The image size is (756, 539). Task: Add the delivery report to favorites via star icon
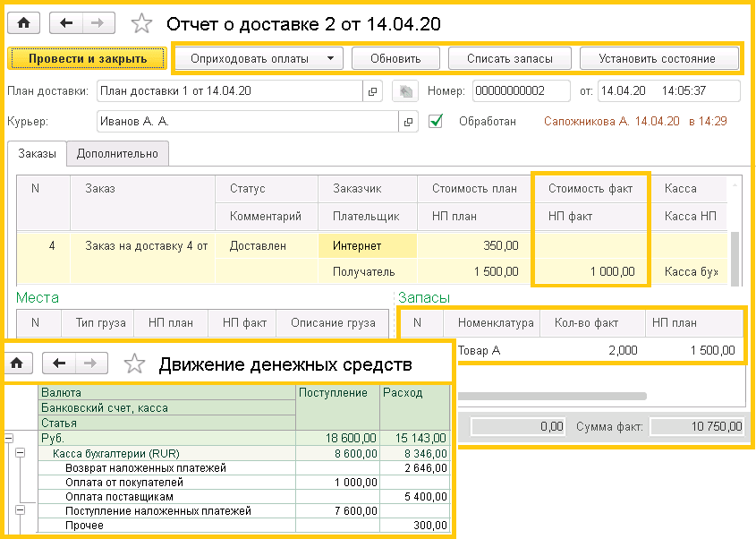tap(141, 23)
